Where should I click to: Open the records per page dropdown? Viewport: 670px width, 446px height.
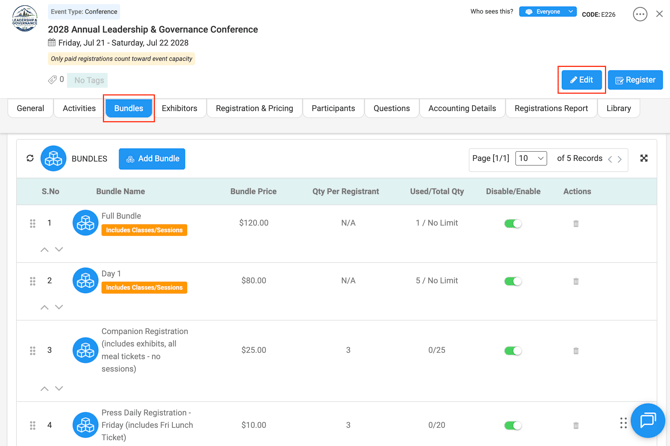point(531,158)
